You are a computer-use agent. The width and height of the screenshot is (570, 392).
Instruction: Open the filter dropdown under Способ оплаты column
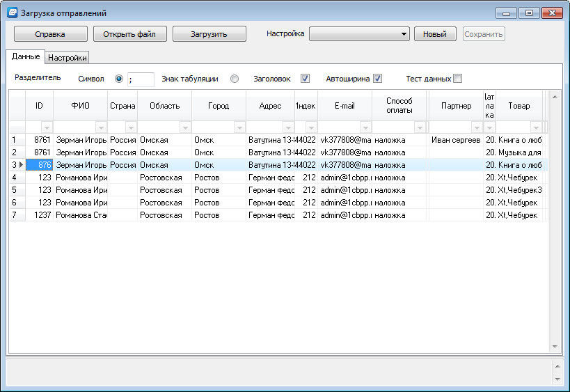point(420,128)
